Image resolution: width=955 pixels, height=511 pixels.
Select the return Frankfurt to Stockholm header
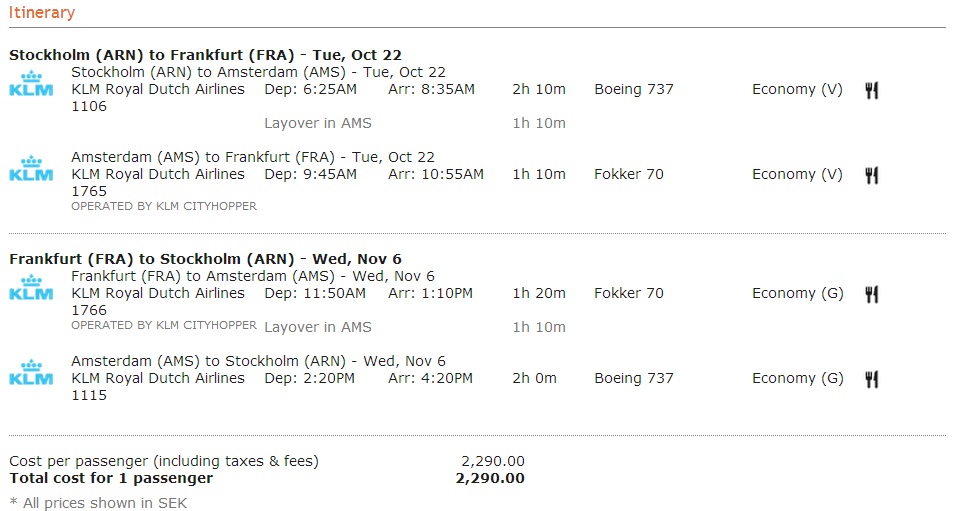point(205,259)
